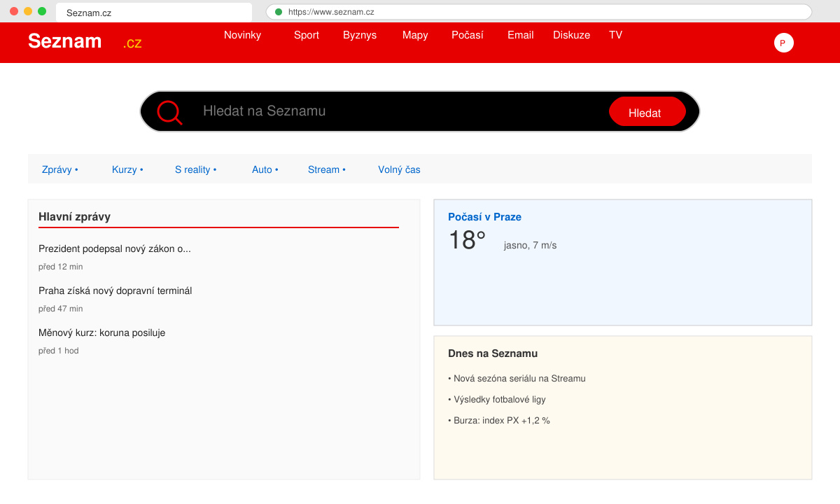Open the profile avatar icon 'P'

coord(783,43)
